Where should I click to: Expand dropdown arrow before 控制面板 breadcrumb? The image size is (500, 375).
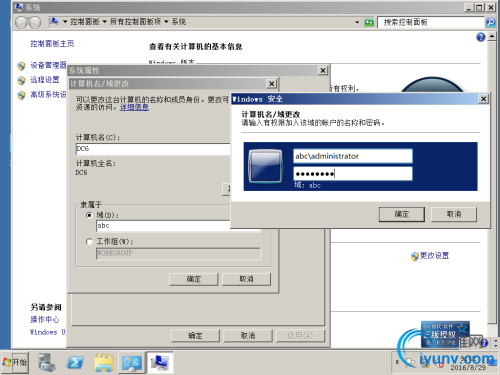click(x=65, y=22)
